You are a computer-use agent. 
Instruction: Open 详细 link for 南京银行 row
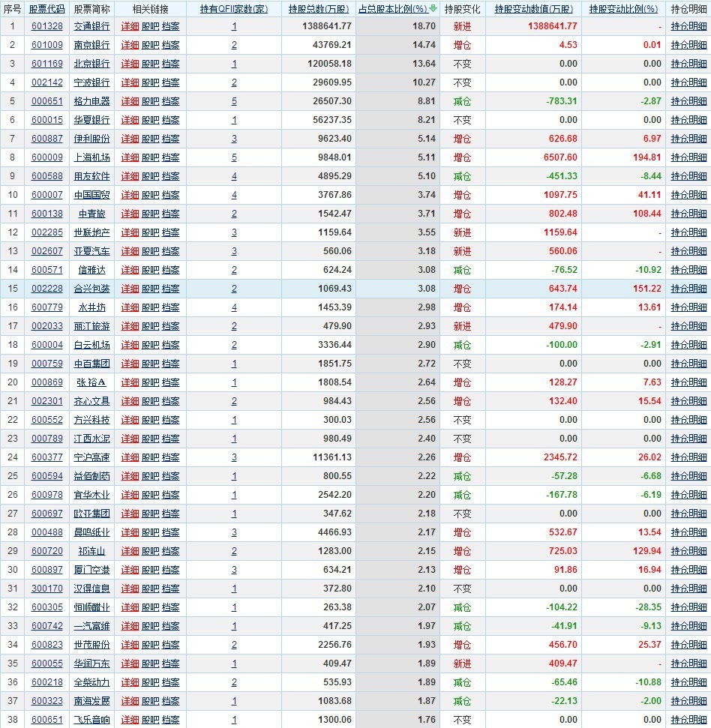(130, 45)
